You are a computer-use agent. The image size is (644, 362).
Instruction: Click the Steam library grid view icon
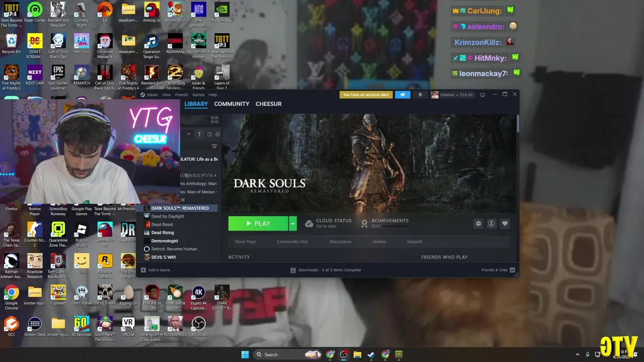click(x=214, y=120)
